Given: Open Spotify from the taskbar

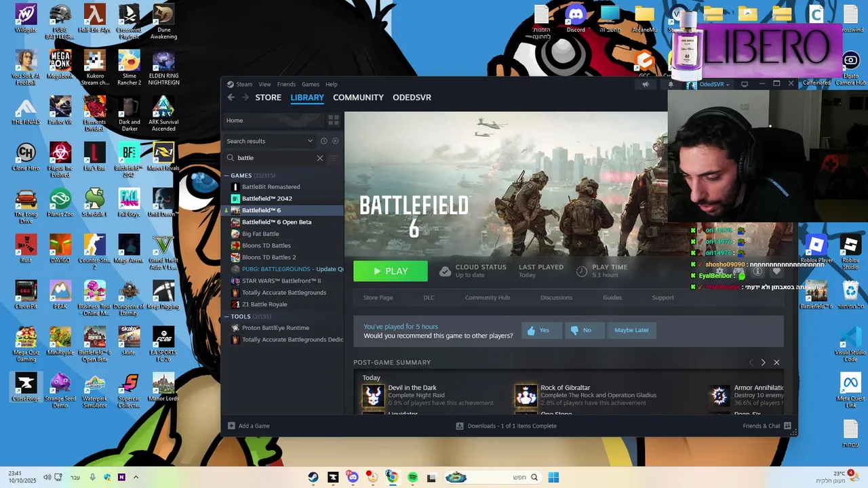Looking at the screenshot, I should 412,477.
